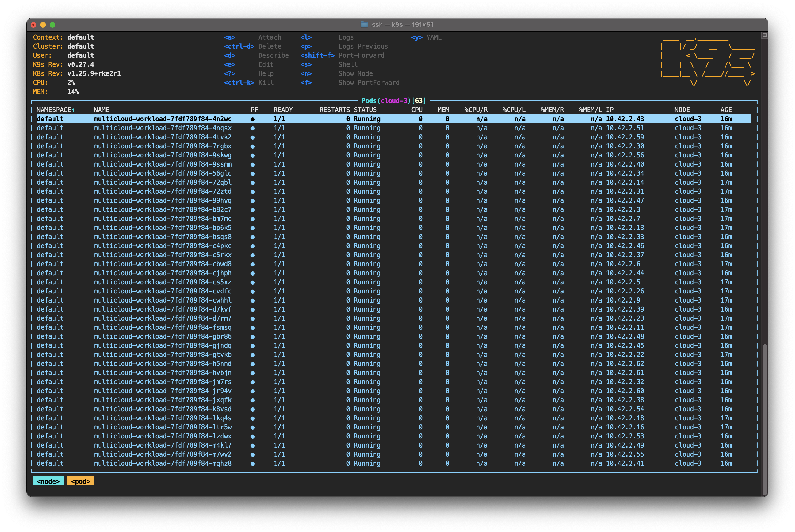This screenshot has width=795, height=532.
Task: Click the YAML shortcut <y>
Action: 417,37
